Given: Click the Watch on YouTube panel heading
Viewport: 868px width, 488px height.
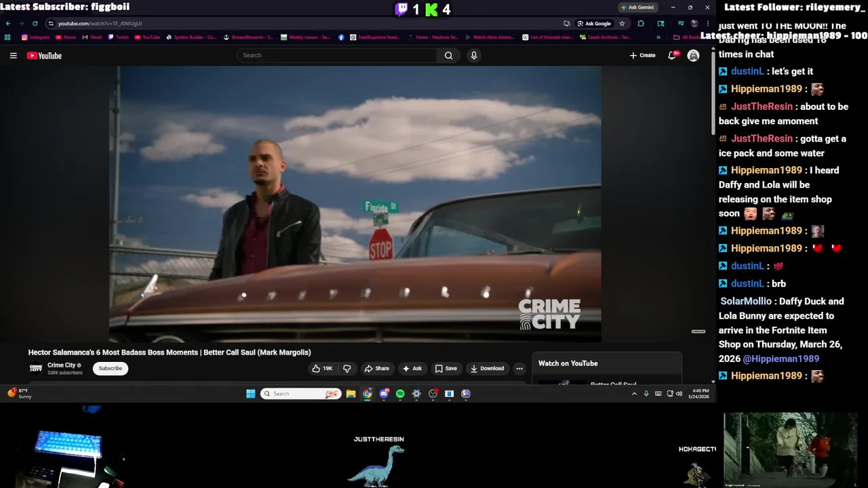Looking at the screenshot, I should pos(568,363).
